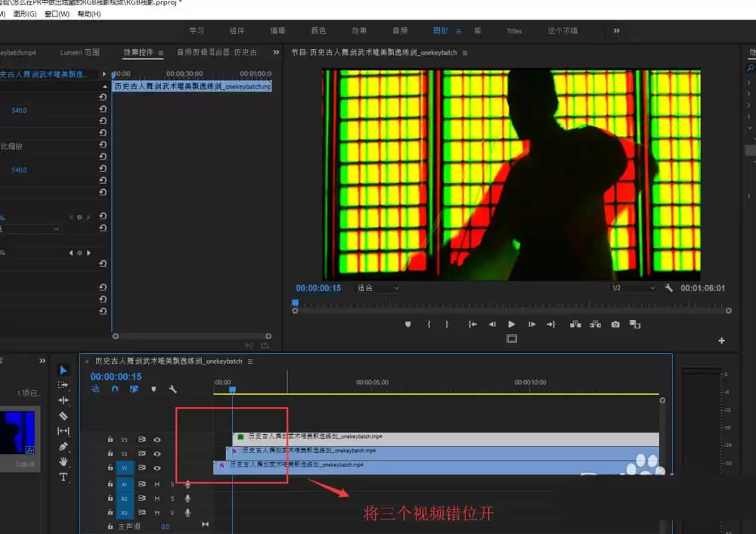Viewport: 756px width, 534px height.
Task: Expand more source panel tabs chevron
Action: pos(276,52)
